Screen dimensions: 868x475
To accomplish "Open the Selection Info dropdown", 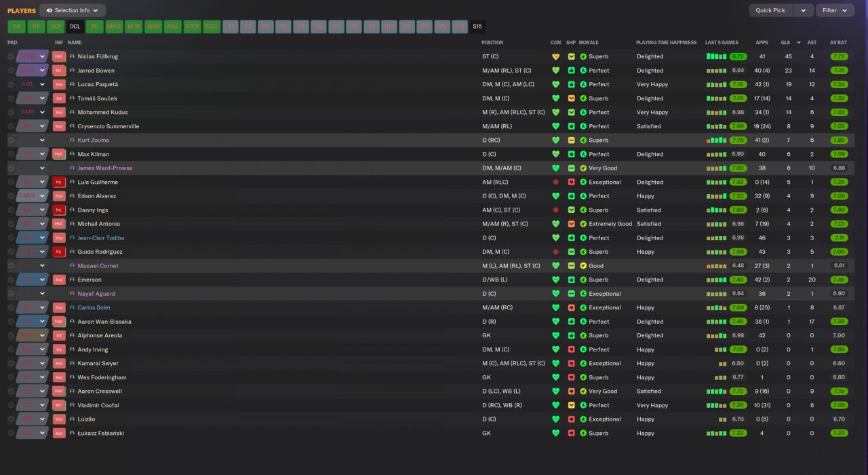I will click(73, 10).
